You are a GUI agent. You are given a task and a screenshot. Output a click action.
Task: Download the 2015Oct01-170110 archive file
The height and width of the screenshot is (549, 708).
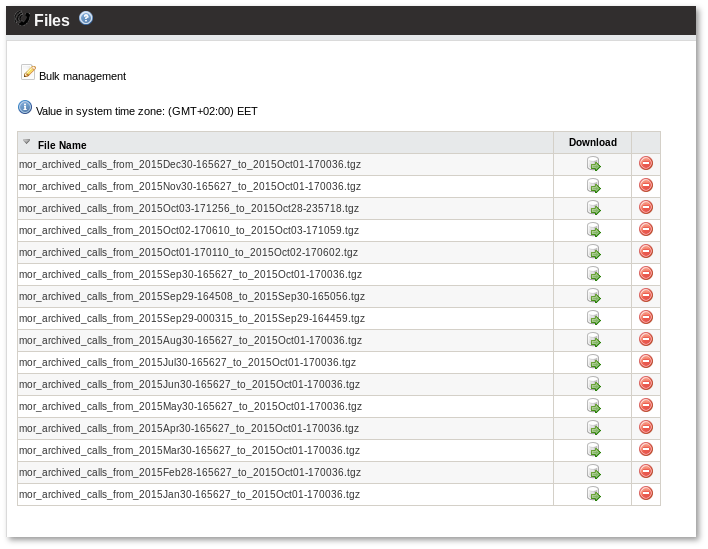click(x=593, y=252)
